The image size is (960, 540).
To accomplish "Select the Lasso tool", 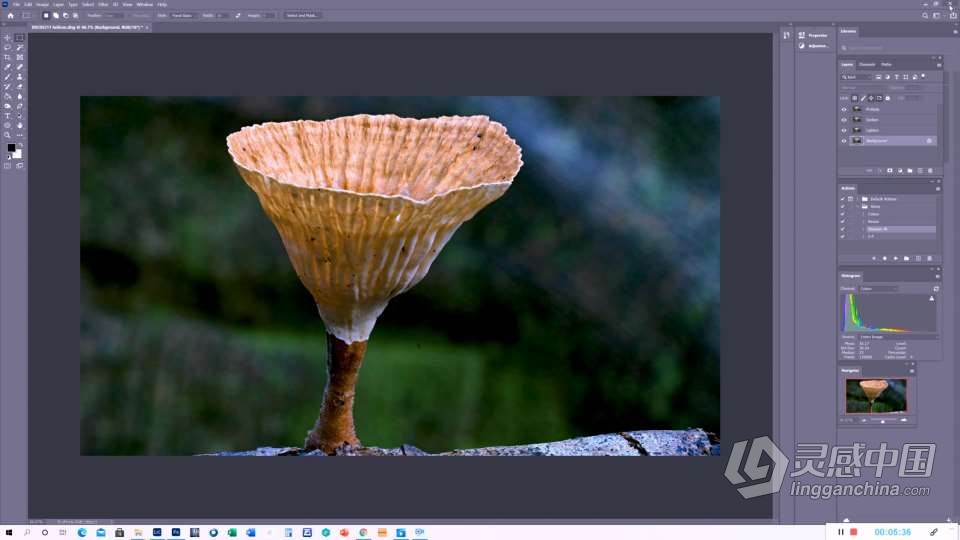I will point(7,48).
